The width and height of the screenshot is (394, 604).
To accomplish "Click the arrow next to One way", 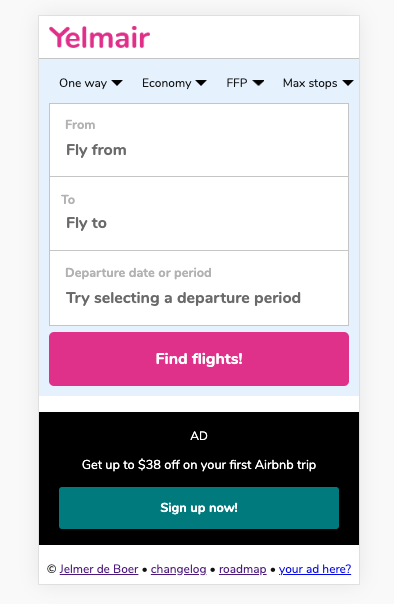I will point(117,83).
